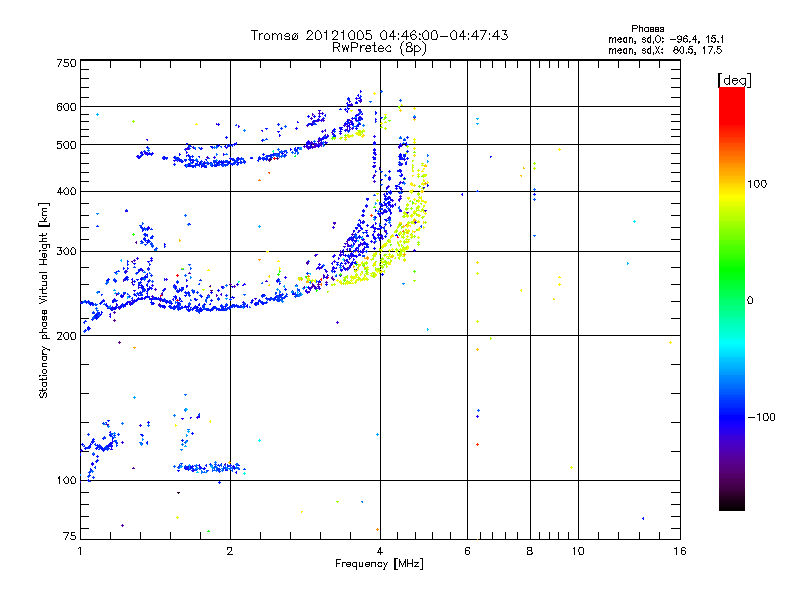Viewport: 800px width, 600px height.
Task: Click the 'mean, sd,O: -96.4, 15.1' statistic
Action: click(x=666, y=39)
